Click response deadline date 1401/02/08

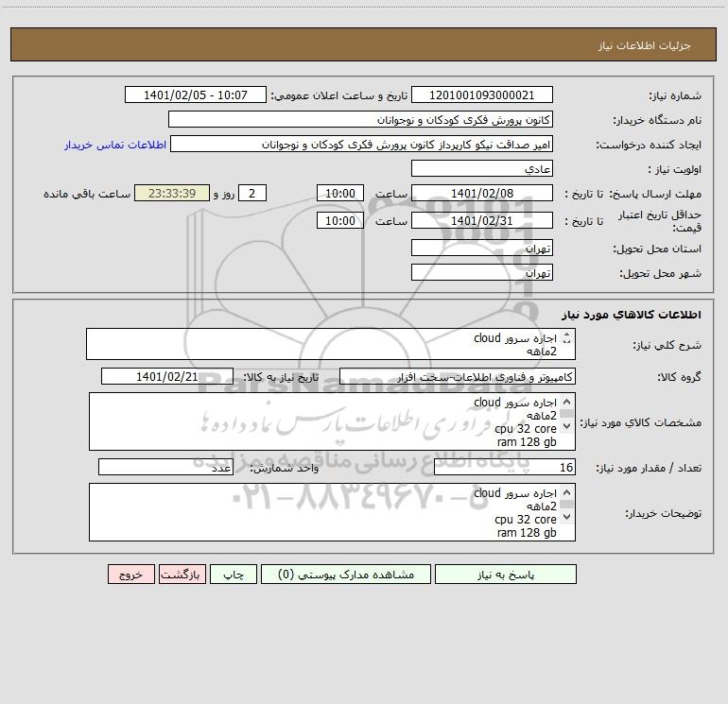click(x=482, y=193)
